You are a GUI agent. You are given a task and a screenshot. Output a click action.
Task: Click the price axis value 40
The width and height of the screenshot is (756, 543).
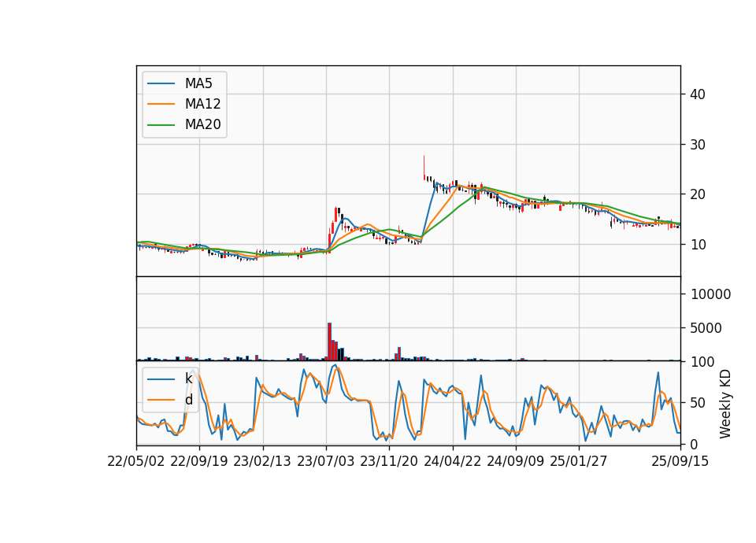click(x=698, y=94)
